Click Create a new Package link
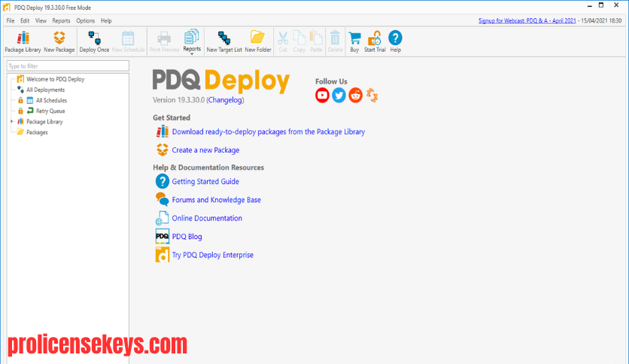This screenshot has height=364, width=629. point(205,150)
